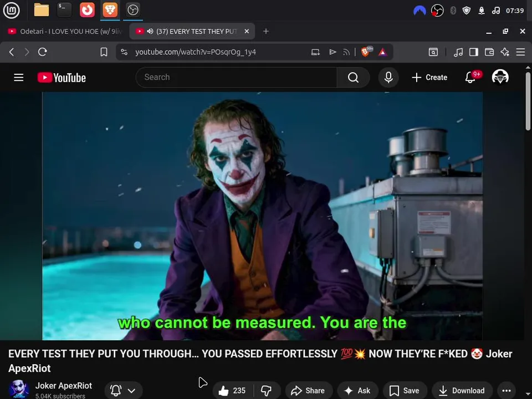The image size is (532, 399).
Task: Open YouTube guide hamburger menu
Action: point(19,78)
